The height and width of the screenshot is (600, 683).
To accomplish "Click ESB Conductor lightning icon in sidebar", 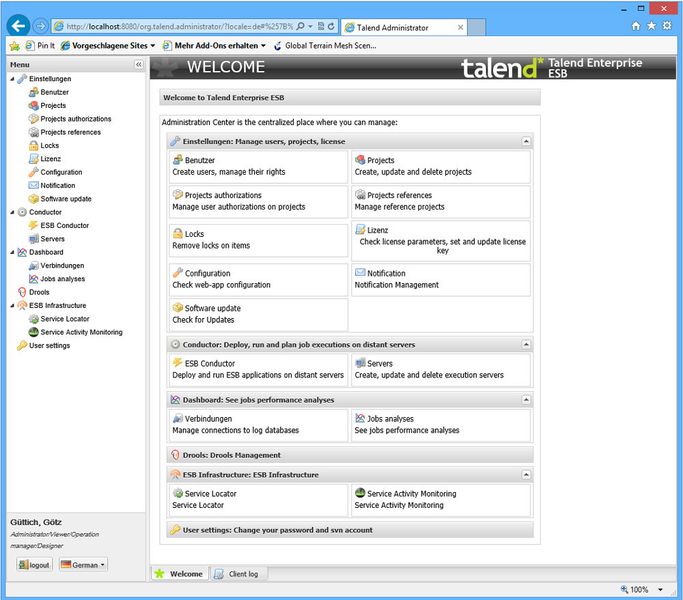I will (x=34, y=225).
